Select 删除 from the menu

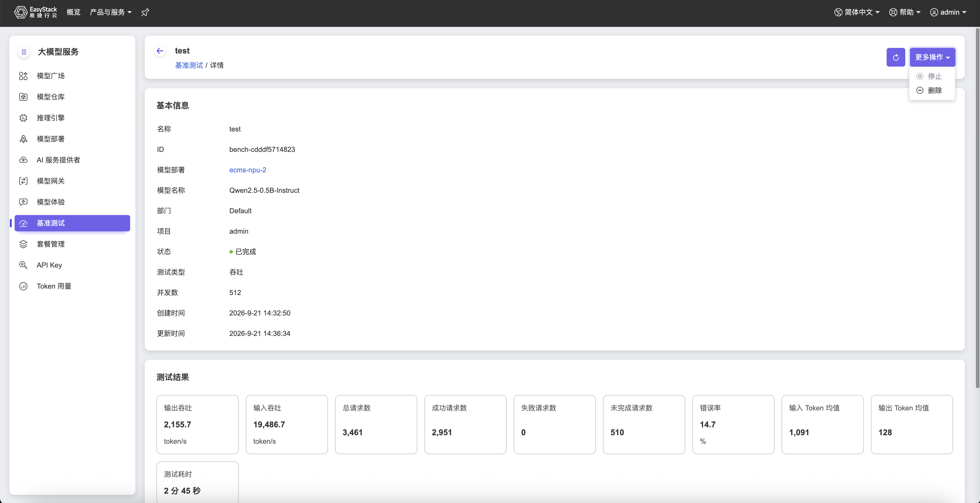pyautogui.click(x=932, y=91)
